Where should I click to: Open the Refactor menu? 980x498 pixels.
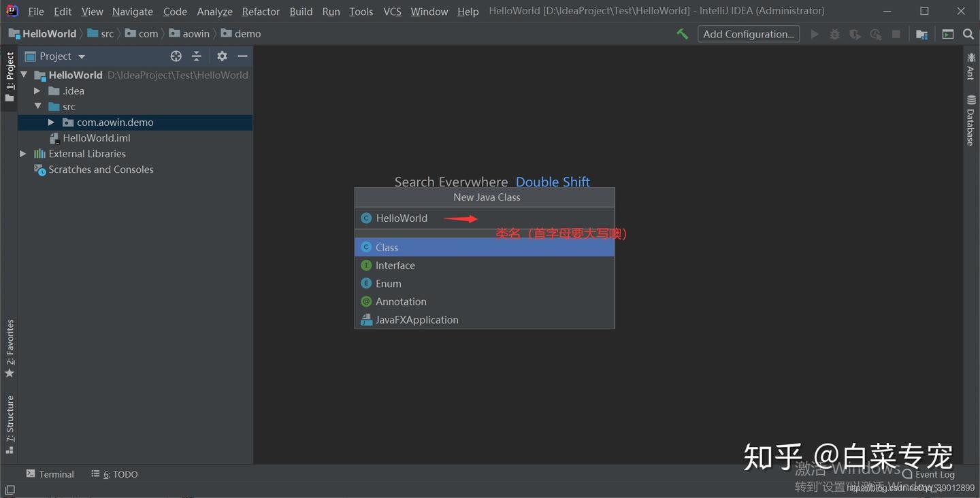tap(261, 12)
